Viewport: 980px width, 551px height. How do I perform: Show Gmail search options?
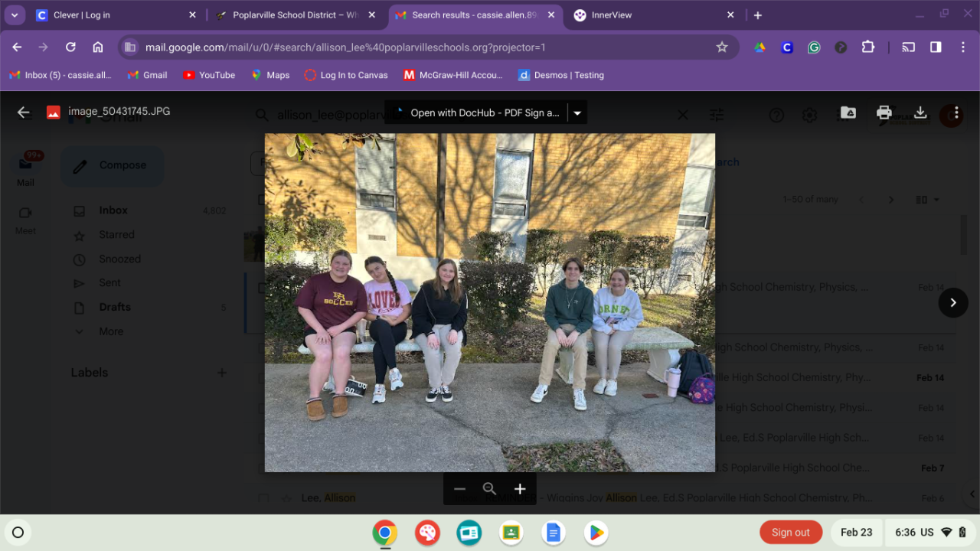pyautogui.click(x=717, y=115)
